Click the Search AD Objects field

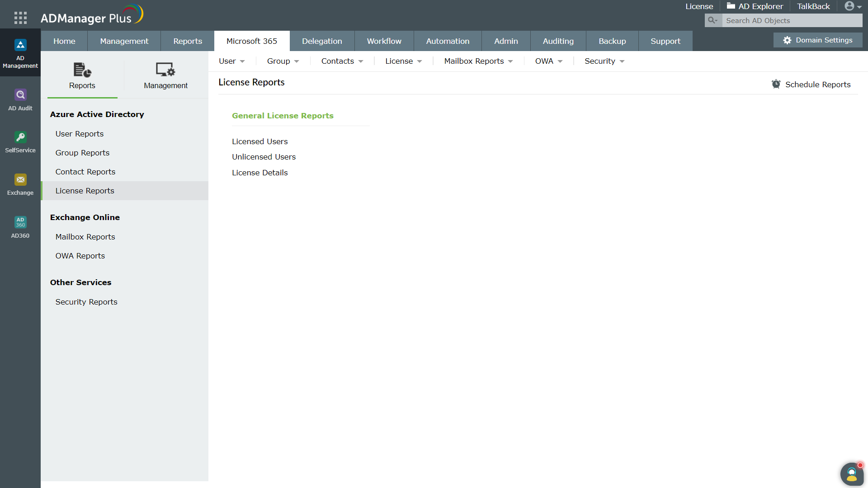(x=791, y=20)
